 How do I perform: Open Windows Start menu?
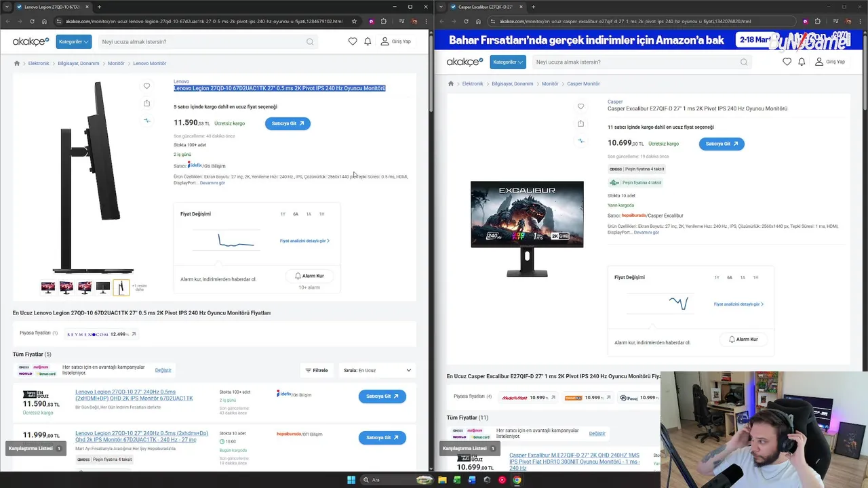(351, 480)
